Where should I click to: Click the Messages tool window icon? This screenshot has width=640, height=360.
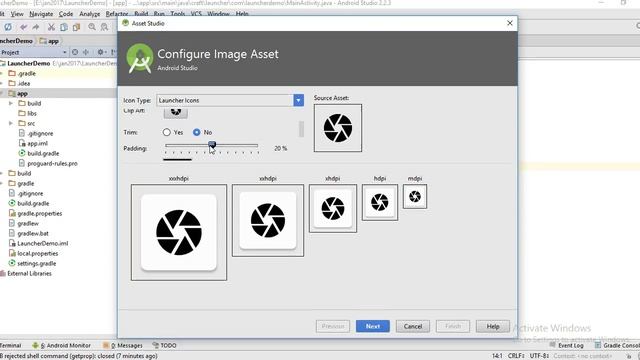click(106, 345)
